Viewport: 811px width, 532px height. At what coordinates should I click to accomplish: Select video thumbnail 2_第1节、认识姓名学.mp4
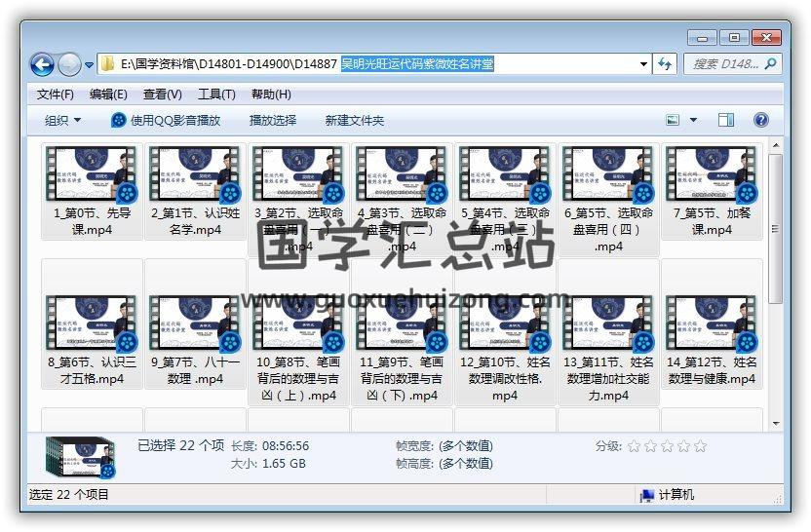(x=195, y=174)
